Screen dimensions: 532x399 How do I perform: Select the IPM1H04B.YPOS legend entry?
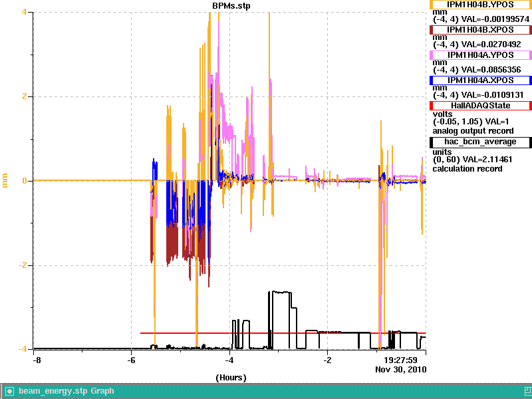pos(480,5)
